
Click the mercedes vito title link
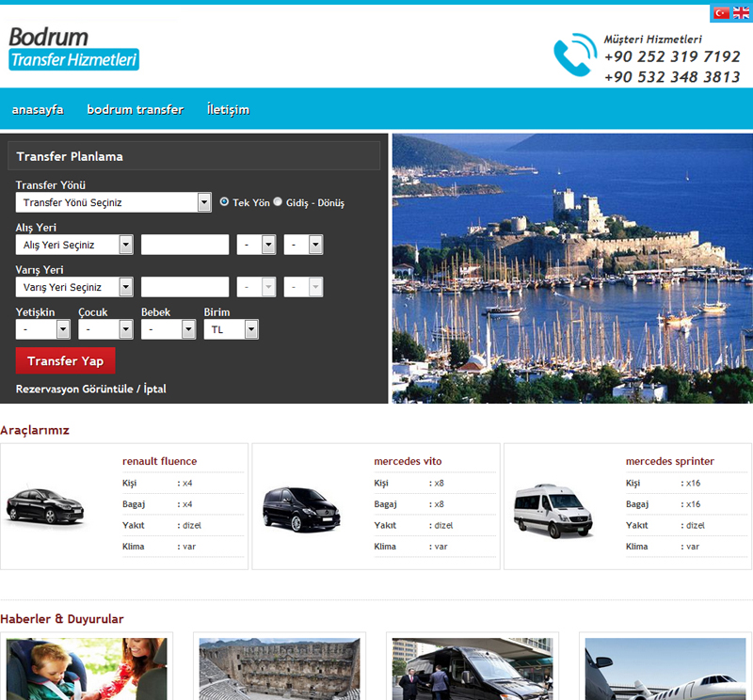coord(408,461)
